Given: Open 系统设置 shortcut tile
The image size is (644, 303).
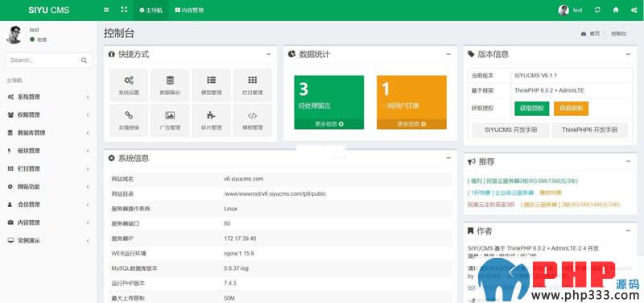Looking at the screenshot, I should [129, 85].
